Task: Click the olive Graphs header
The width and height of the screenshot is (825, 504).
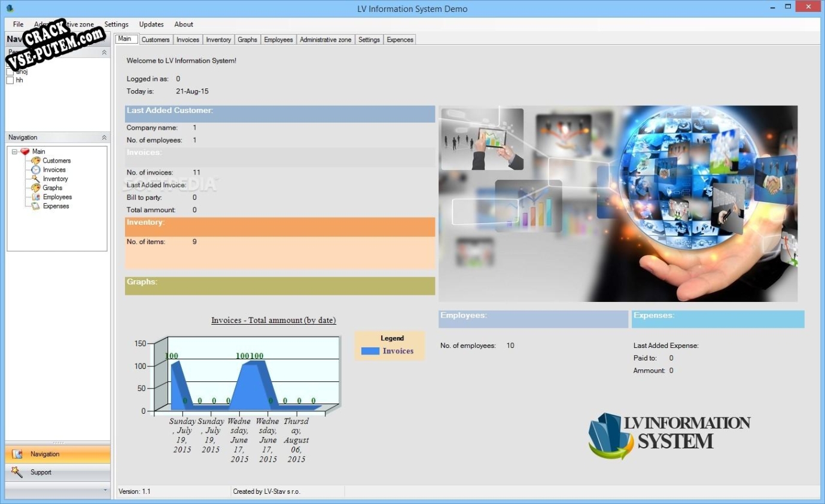Action: coord(280,286)
